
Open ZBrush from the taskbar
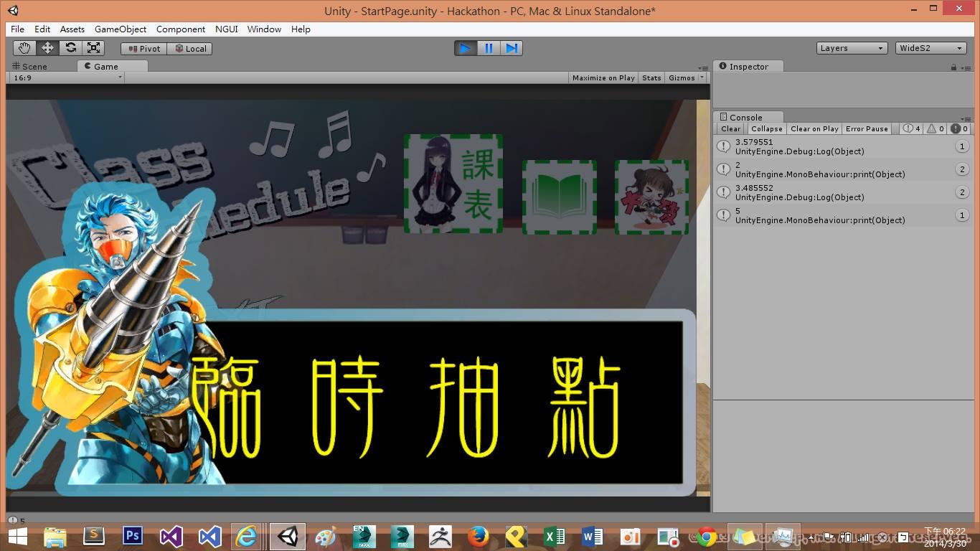(440, 537)
